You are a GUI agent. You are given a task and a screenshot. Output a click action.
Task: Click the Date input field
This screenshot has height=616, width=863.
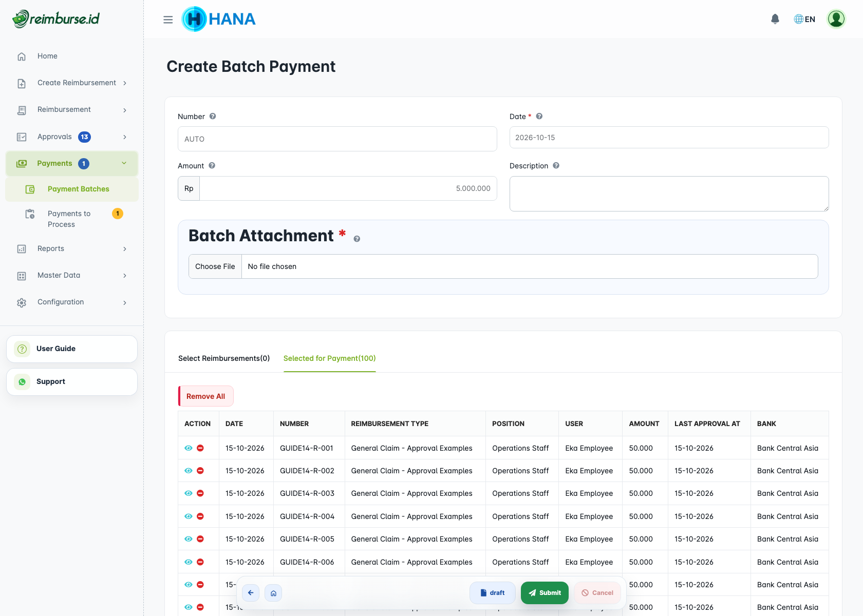tap(669, 138)
